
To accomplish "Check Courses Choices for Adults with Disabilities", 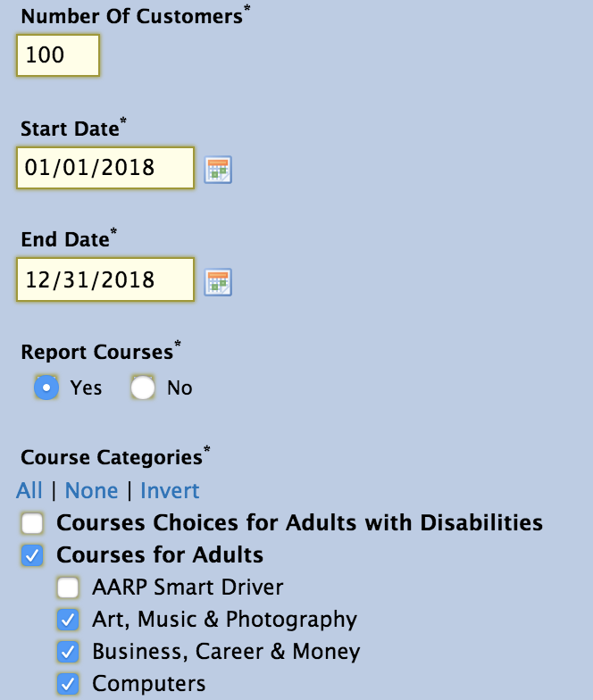I will pos(32,523).
